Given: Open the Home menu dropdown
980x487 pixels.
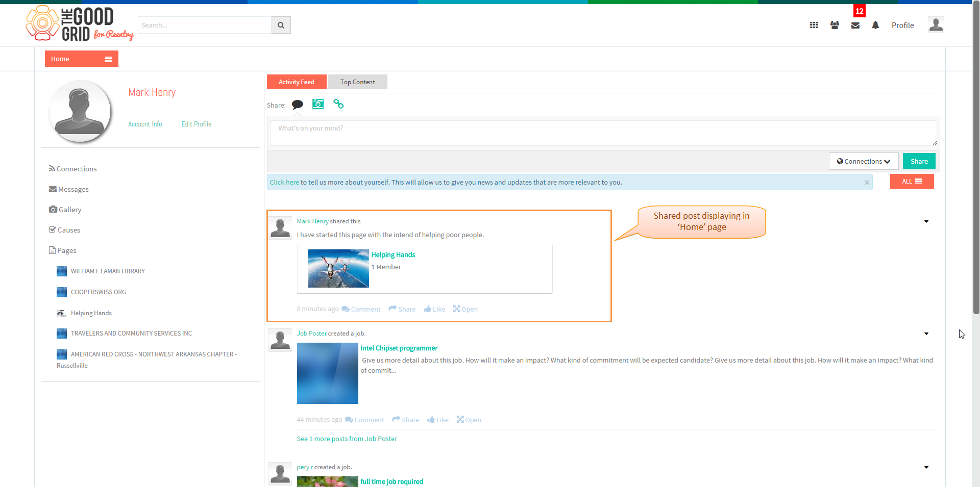Looking at the screenshot, I should point(82,59).
